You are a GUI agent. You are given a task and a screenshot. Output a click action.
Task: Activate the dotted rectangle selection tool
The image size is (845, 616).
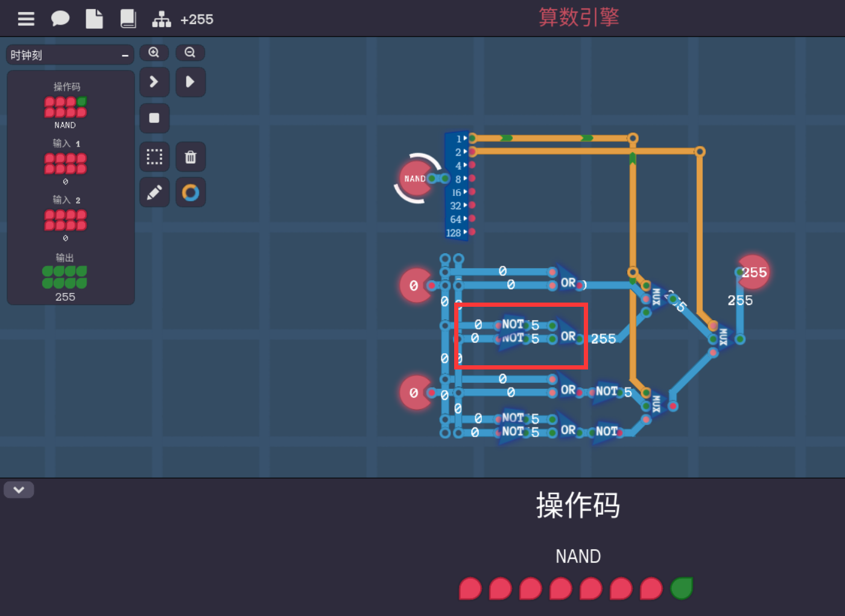154,157
